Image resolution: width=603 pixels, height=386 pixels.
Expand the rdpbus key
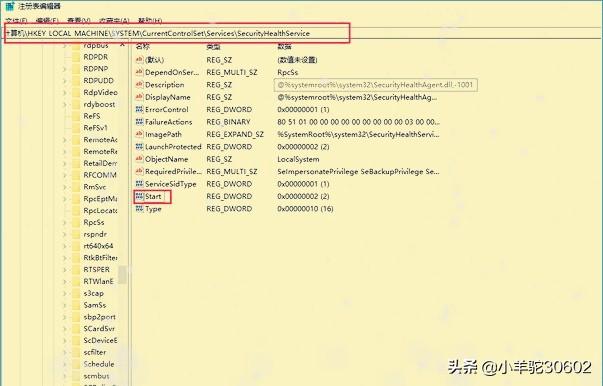tap(65, 46)
